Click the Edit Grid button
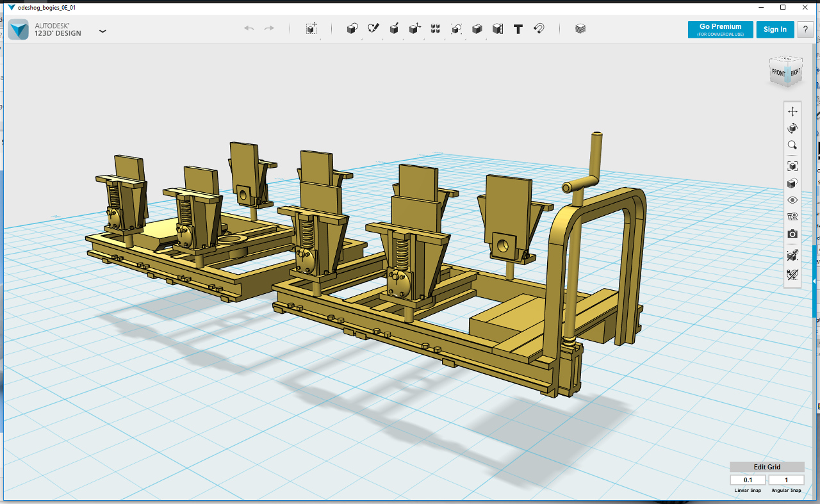The image size is (820, 504). (767, 467)
